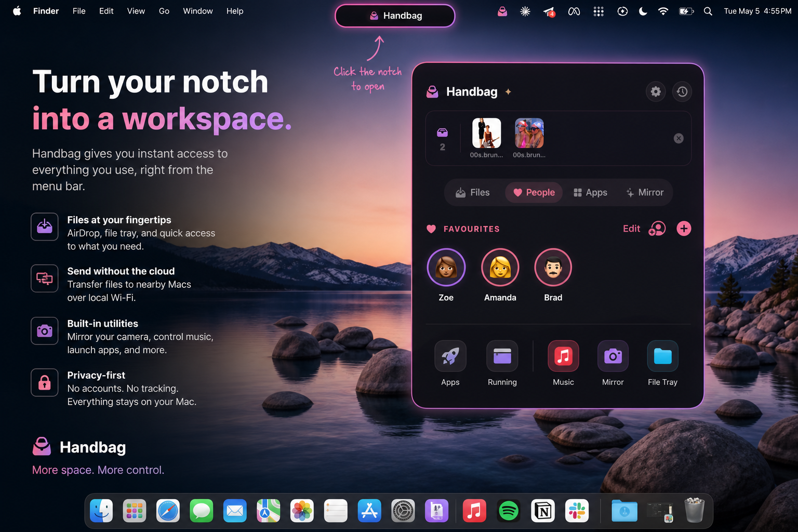
Task: Launch App Store from the Dock
Action: coord(369,511)
